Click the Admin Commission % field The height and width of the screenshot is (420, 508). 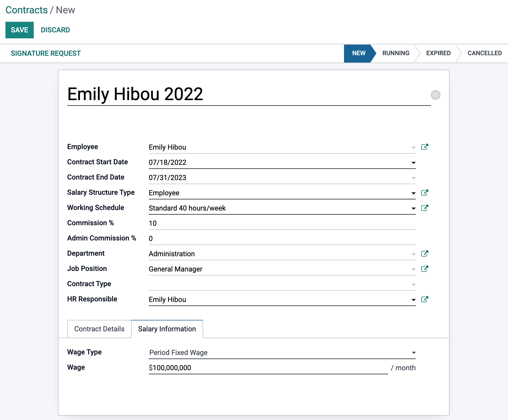[282, 239]
